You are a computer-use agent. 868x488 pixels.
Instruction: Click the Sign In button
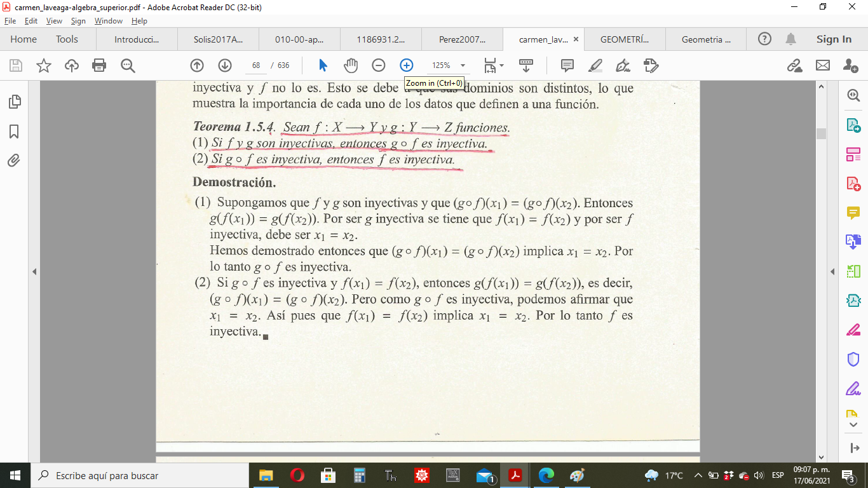point(834,39)
